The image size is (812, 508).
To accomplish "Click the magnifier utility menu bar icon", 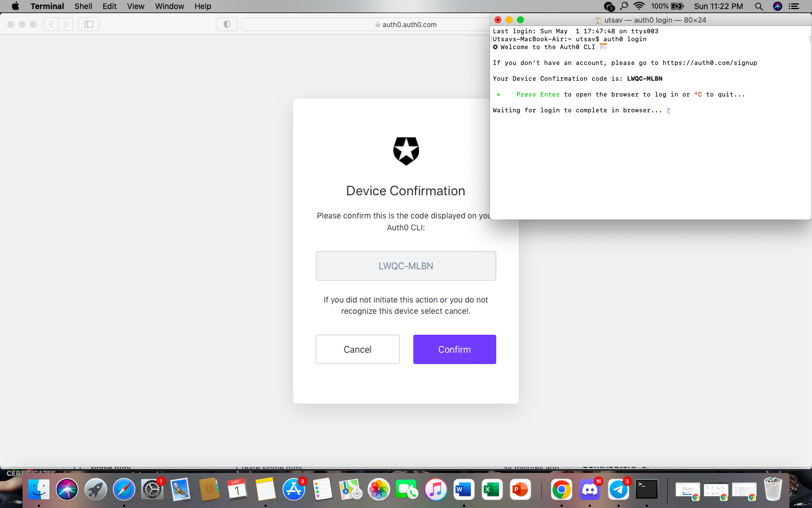I will pos(624,6).
